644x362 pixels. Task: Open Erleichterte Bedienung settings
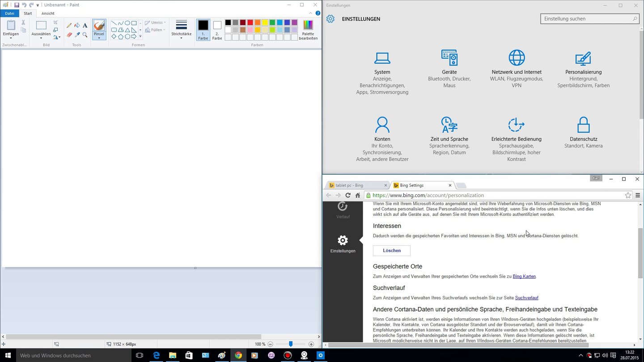click(x=517, y=139)
